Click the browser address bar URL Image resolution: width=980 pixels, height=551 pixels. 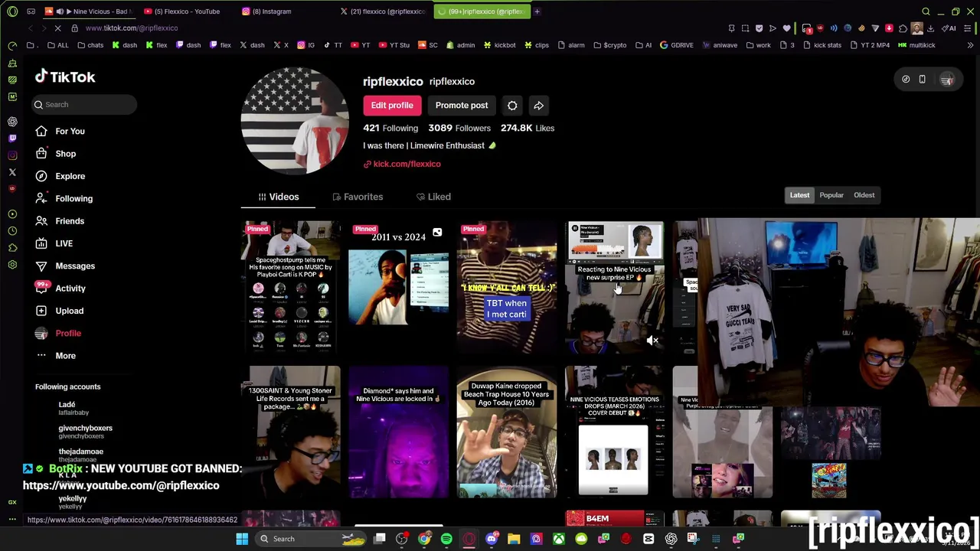tap(132, 28)
